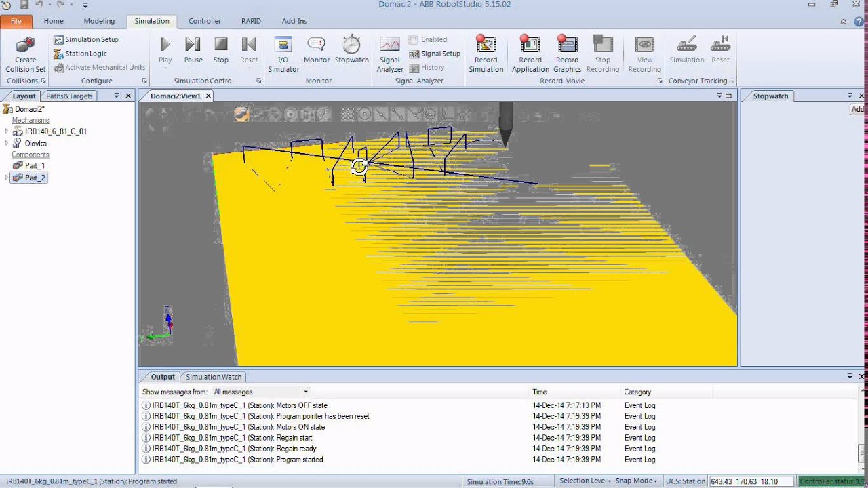868x488 pixels.
Task: Click the Redo icon in quick access toolbar
Action: (x=61, y=5)
